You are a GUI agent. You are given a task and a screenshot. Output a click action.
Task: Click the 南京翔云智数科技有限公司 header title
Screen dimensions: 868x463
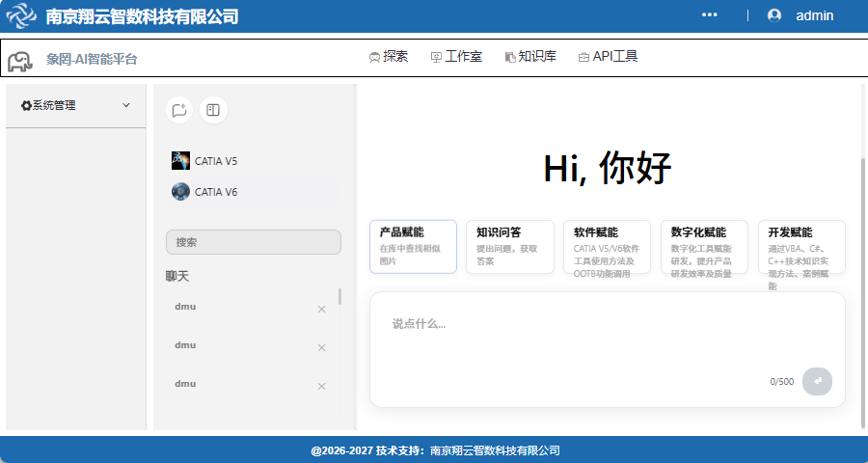[142, 16]
